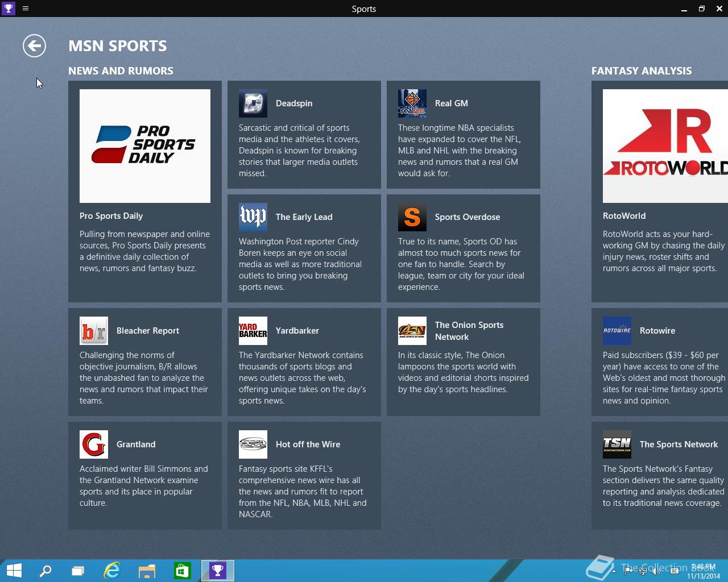The width and height of the screenshot is (728, 582).
Task: Open The Sports Network title link
Action: (679, 444)
